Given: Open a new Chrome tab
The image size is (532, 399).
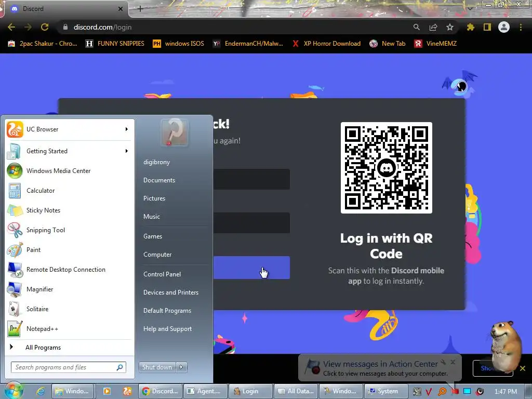Looking at the screenshot, I should click(x=140, y=9).
